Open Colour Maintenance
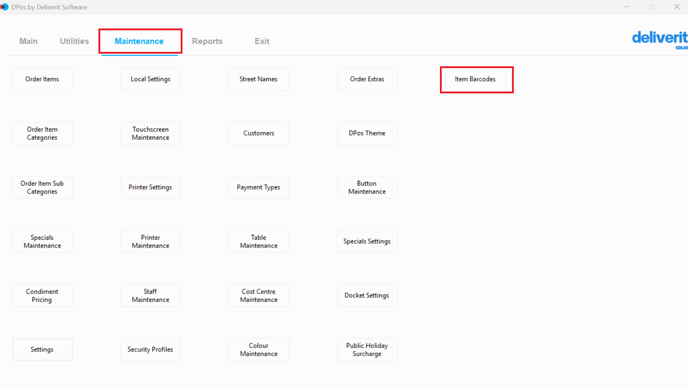Image resolution: width=688 pixels, height=387 pixels. pos(258,350)
